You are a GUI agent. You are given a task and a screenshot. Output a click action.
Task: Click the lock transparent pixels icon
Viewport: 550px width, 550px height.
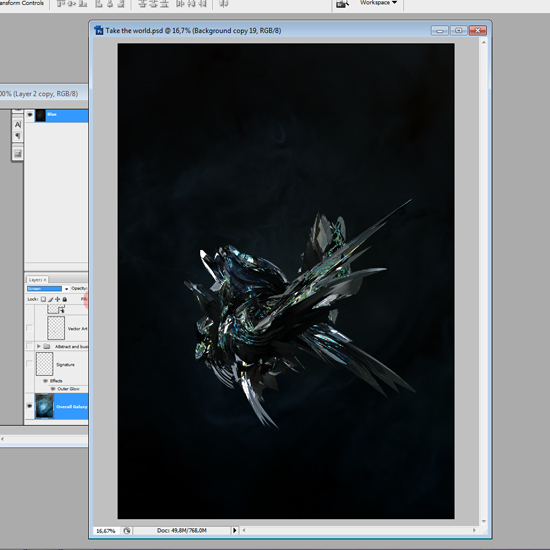(x=43, y=299)
